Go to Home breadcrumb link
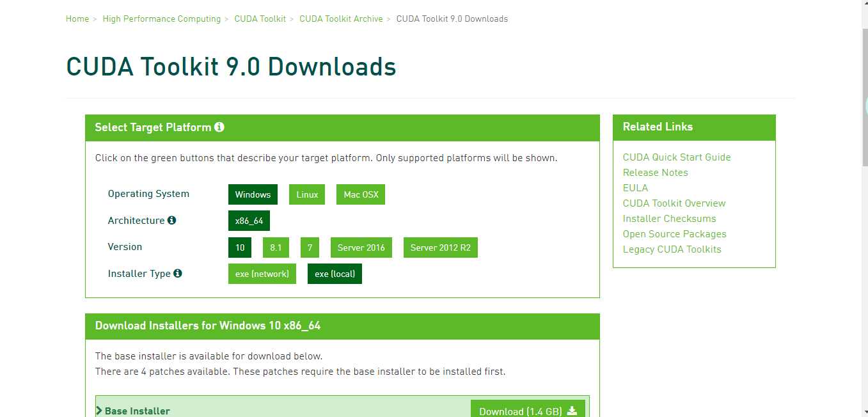The height and width of the screenshot is (417, 868). tap(77, 19)
